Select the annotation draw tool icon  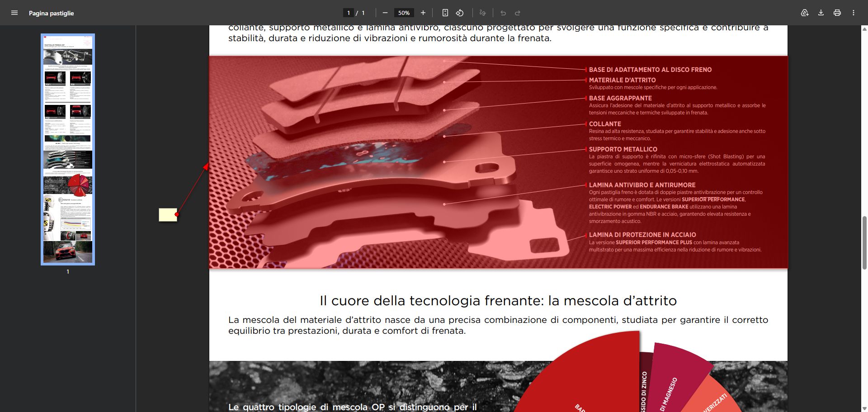[483, 13]
